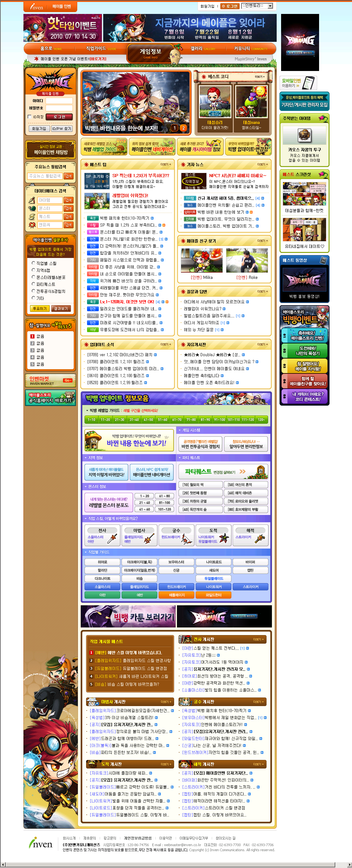Collapse the 직업별 가이드 section header
Image resolution: width=352 pixels, height=868 pixels.
[176, 552]
